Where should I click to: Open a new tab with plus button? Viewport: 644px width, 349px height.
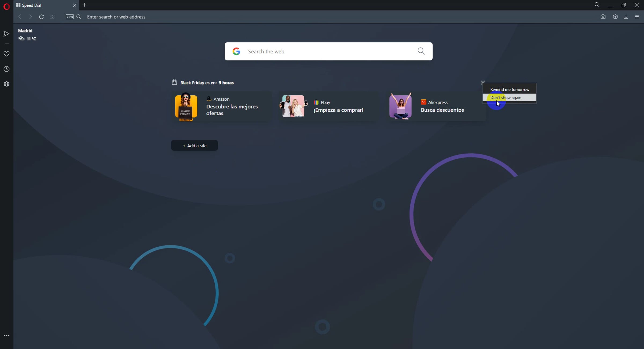[84, 5]
